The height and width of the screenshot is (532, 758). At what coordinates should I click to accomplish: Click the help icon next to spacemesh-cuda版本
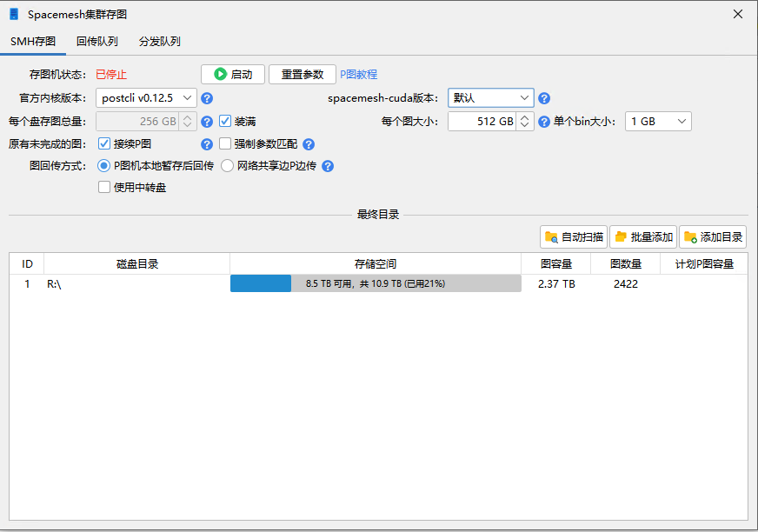[544, 98]
